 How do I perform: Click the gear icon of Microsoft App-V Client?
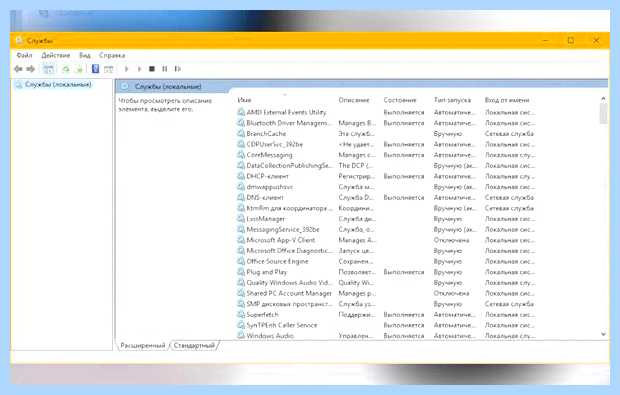click(x=241, y=240)
